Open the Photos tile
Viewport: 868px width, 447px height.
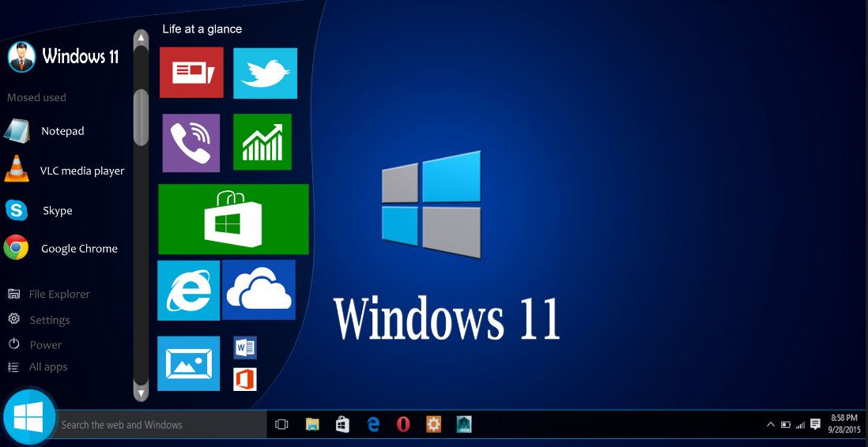tap(188, 363)
